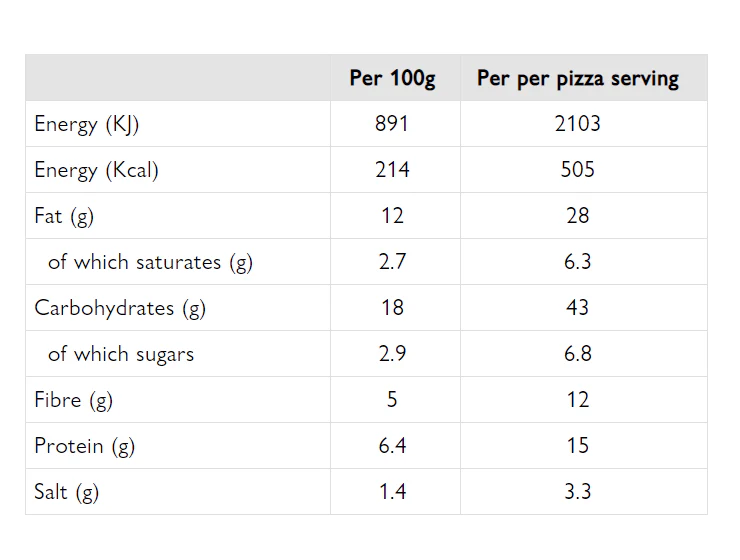This screenshot has width=740, height=560.
Task: Click the 'of which sugars' label
Action: (x=121, y=354)
